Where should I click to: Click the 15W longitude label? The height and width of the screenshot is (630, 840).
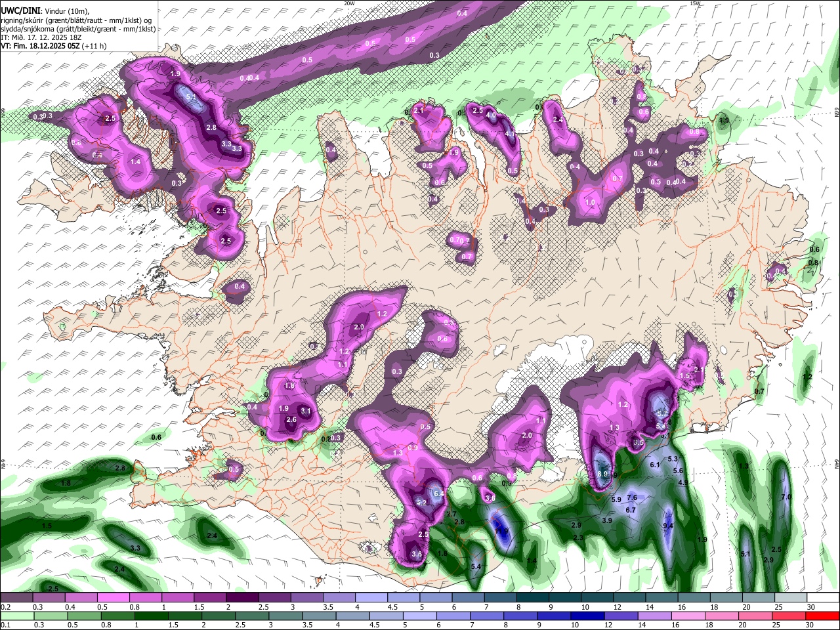click(695, 3)
